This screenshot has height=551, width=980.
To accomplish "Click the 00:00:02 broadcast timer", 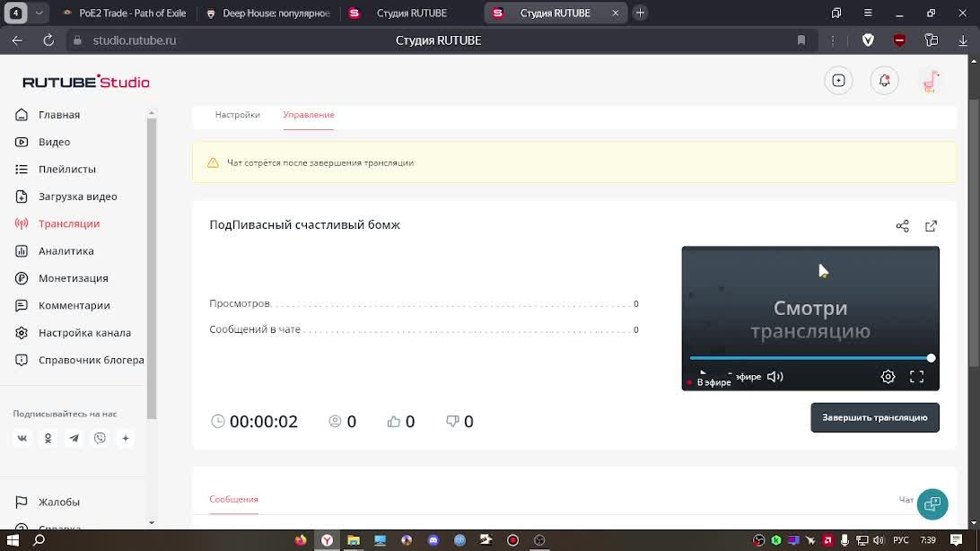I will [x=263, y=422].
